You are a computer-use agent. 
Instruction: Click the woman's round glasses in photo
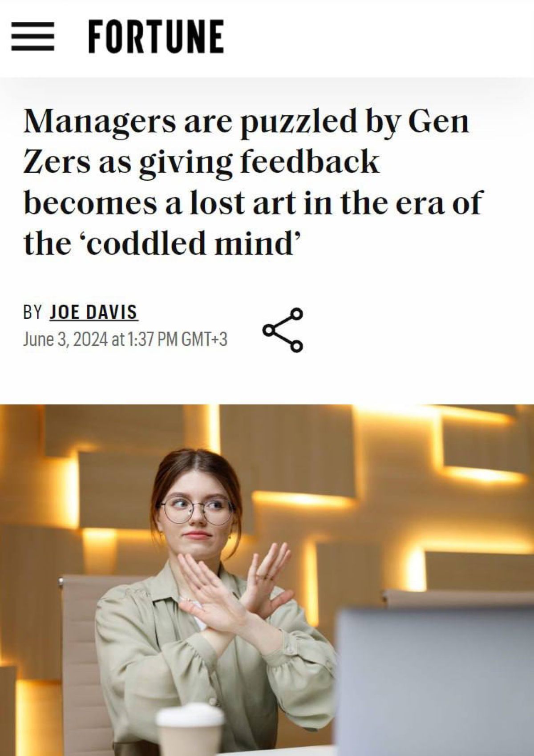(x=196, y=510)
